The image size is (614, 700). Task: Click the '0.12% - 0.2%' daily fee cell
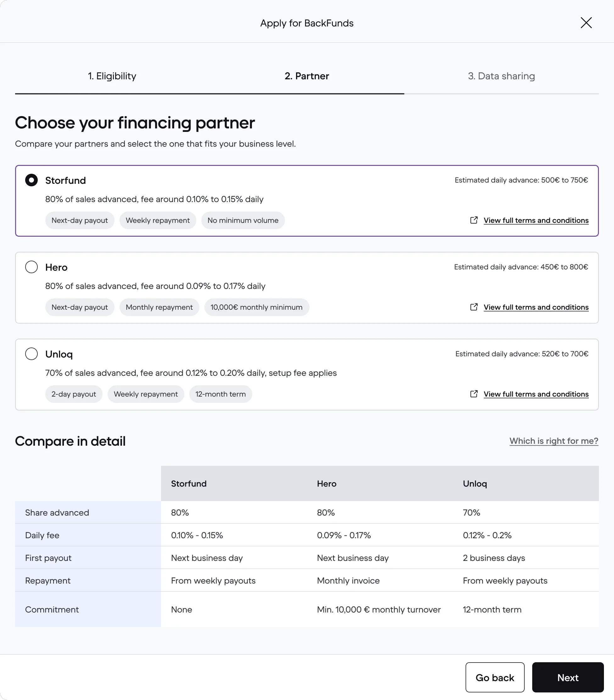[487, 535]
